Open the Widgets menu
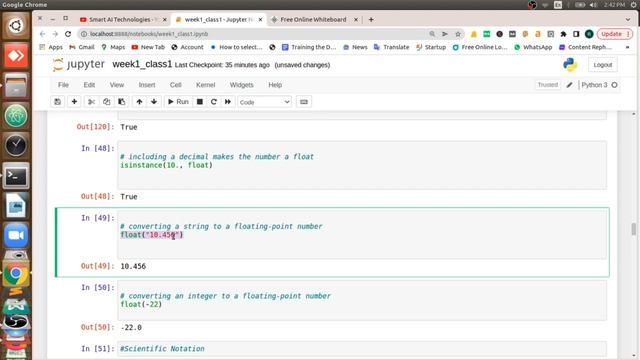Image resolution: width=640 pixels, height=360 pixels. point(242,85)
